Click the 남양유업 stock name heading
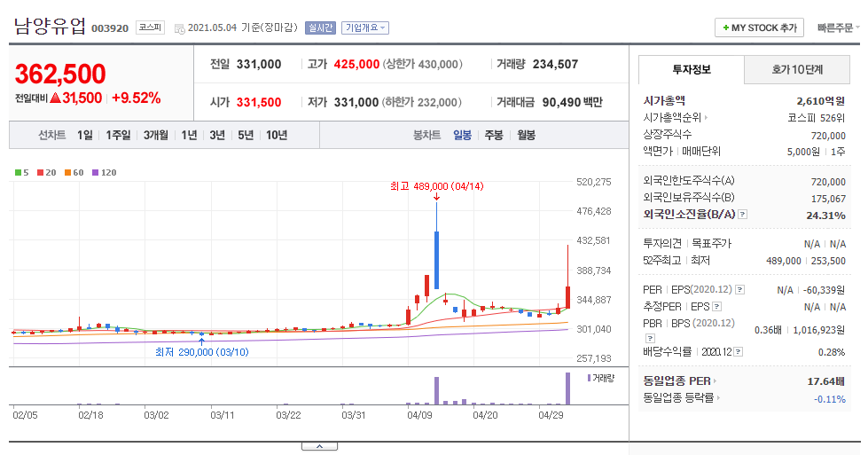868x455 pixels. coord(50,26)
